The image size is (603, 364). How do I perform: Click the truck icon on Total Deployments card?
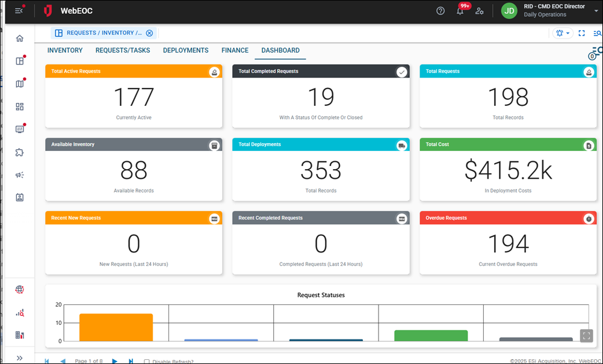[x=401, y=145]
